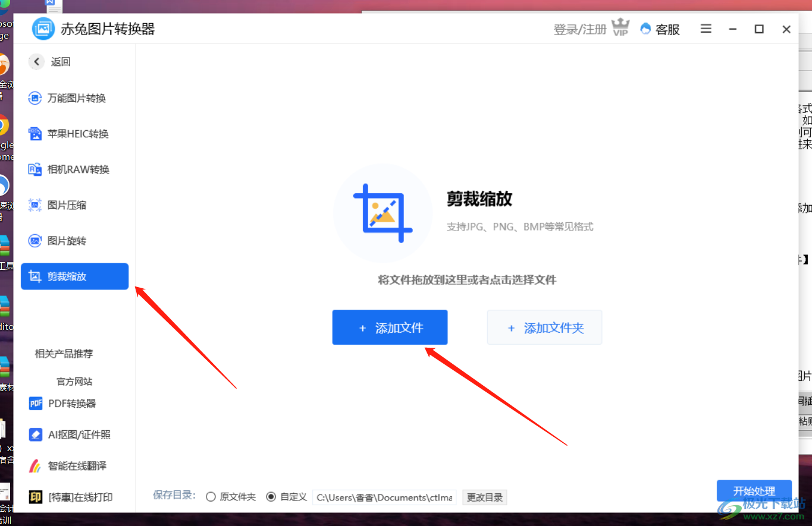
Task: Select the 万能图片转换 sidebar icon
Action: (x=35, y=98)
